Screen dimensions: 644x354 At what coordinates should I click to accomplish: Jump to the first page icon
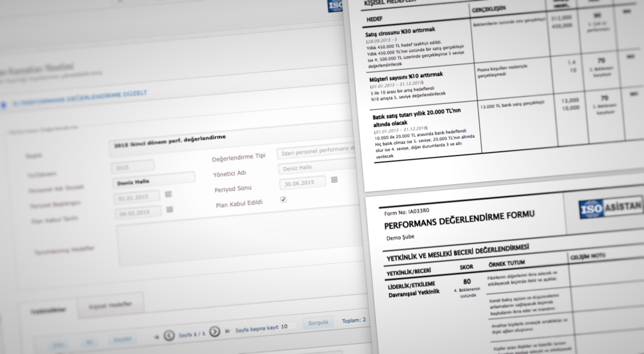click(x=157, y=336)
